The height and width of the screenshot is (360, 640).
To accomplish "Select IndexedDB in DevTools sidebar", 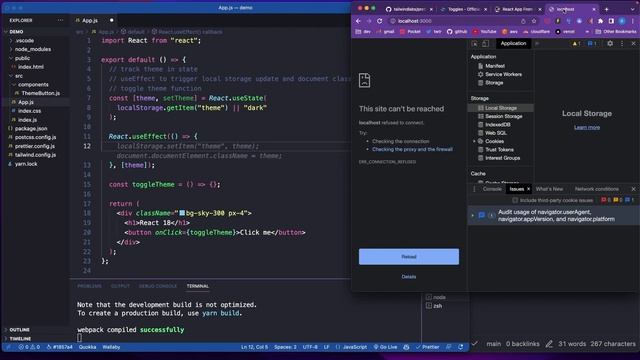I will (x=498, y=124).
